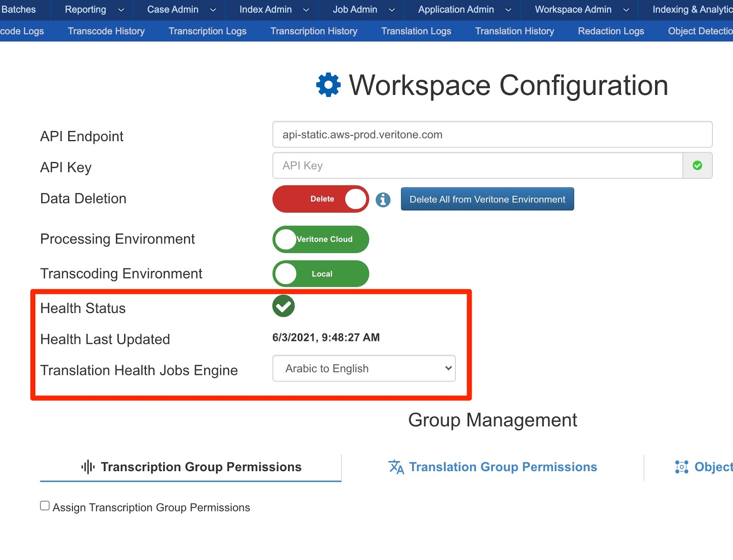Click into the API Key input field
Screen dimensions: 733x560
pos(477,165)
